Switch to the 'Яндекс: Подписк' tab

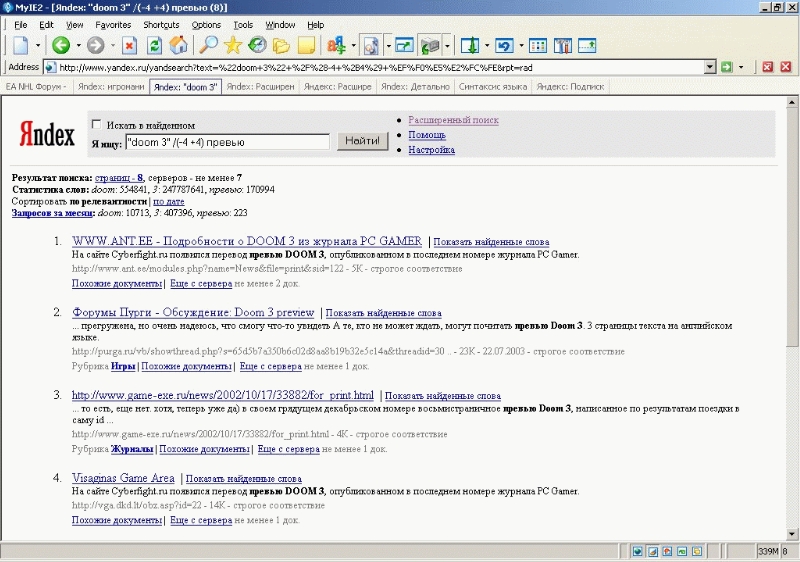click(570, 87)
